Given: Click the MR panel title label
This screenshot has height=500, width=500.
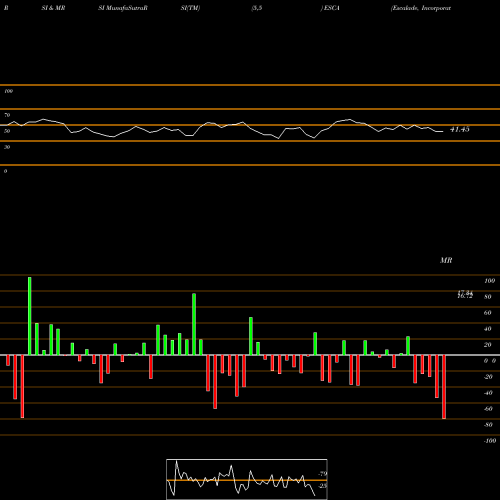Looking at the screenshot, I should point(446,260).
